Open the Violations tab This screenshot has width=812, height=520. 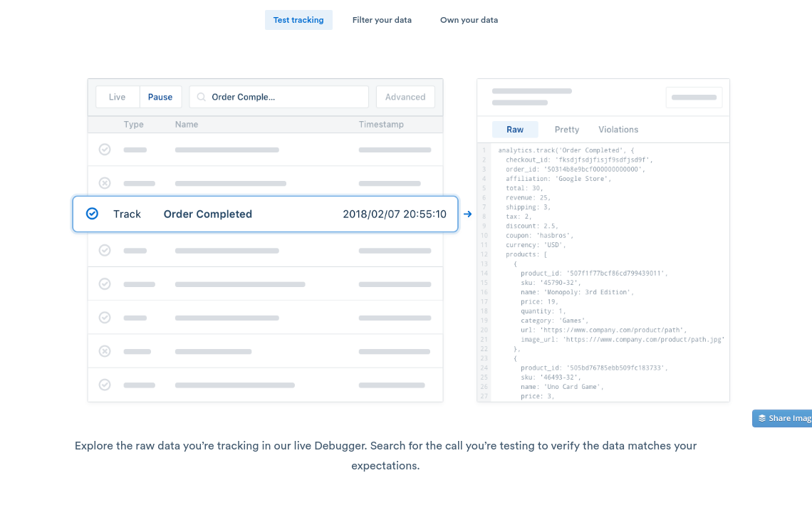[618, 130]
